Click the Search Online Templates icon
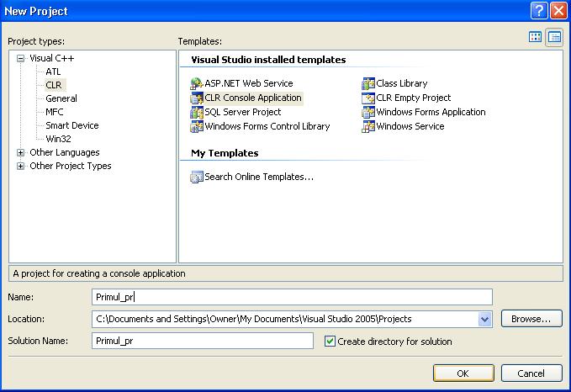571x392 pixels. pos(197,177)
